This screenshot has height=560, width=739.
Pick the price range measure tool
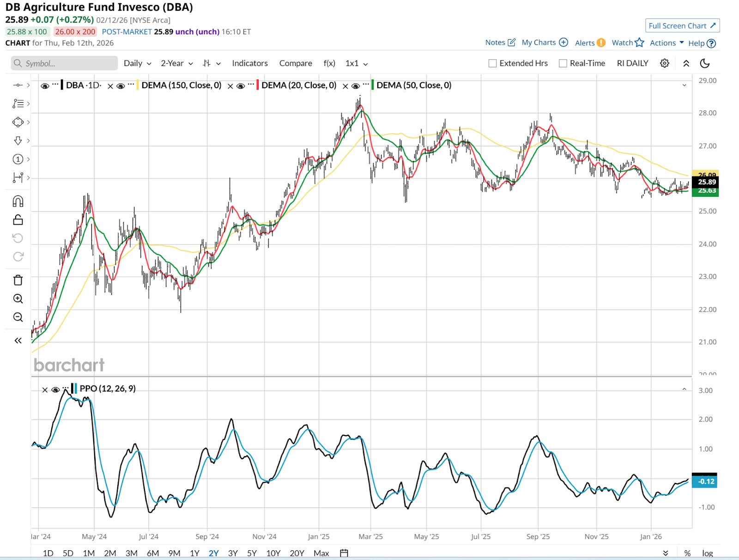coord(18,177)
